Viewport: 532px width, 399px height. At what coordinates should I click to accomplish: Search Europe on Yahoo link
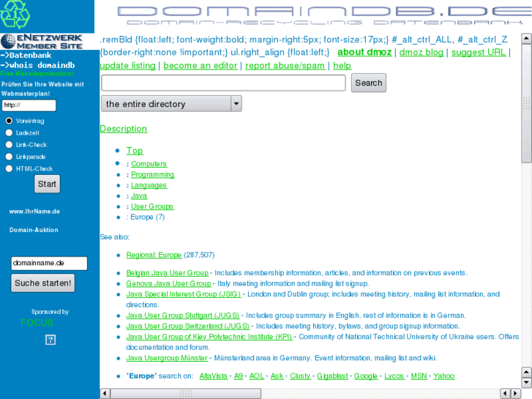pyautogui.click(x=443, y=376)
